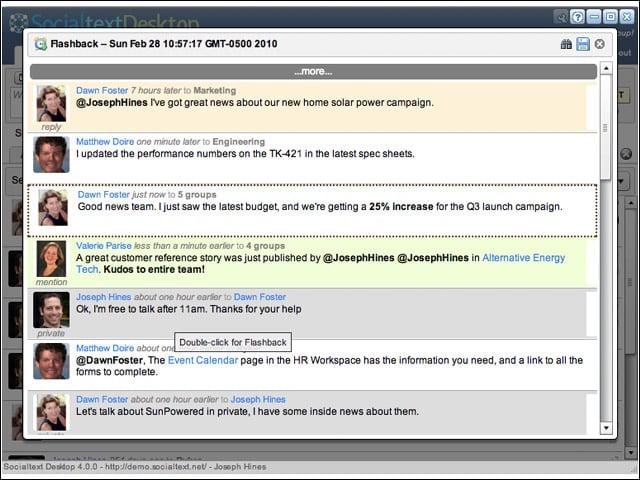Screen dimensions: 640x480
Task: Click the Flashback list scrollbar down arrow
Action: click(606, 428)
